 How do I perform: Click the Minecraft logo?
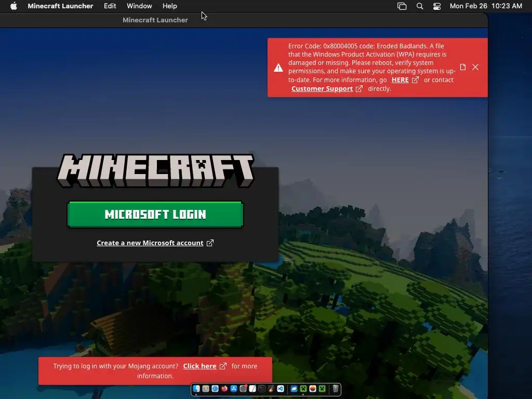[155, 170]
